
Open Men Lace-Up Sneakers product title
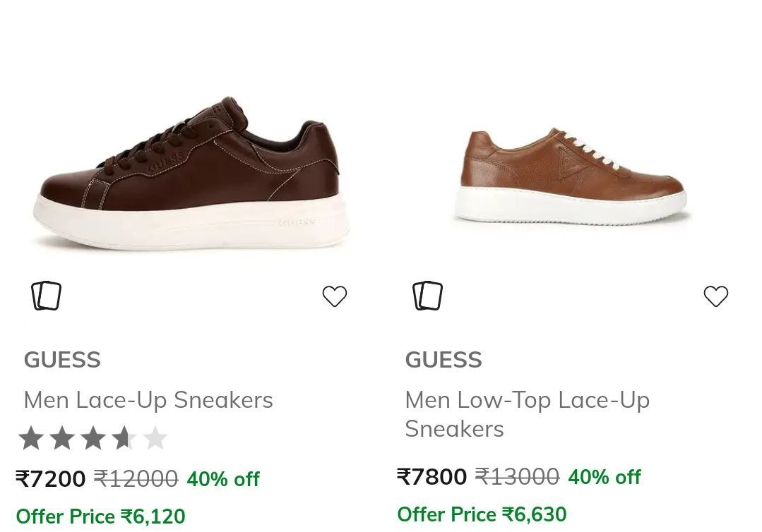tap(148, 401)
